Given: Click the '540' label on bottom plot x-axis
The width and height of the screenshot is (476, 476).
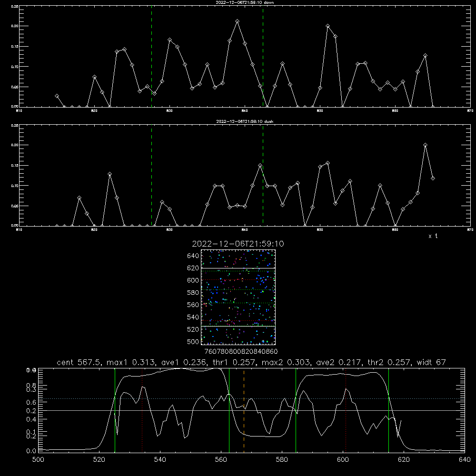Looking at the screenshot, I should coord(160,460).
